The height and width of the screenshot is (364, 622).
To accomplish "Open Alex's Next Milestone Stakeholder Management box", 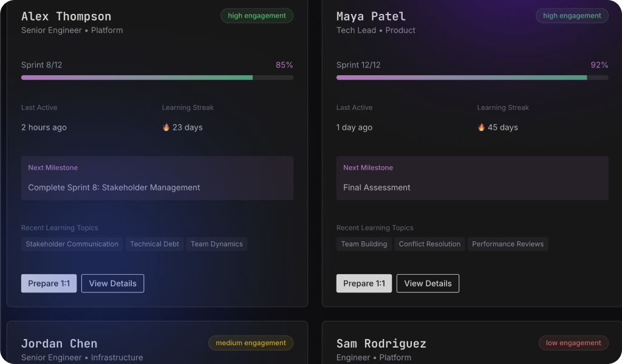I will [157, 178].
